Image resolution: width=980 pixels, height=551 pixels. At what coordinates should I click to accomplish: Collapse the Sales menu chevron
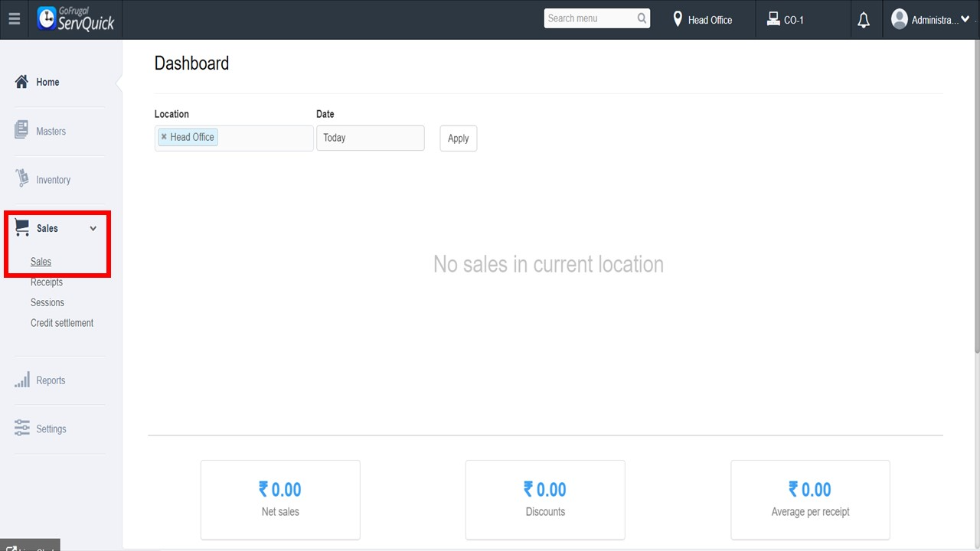[x=93, y=228]
